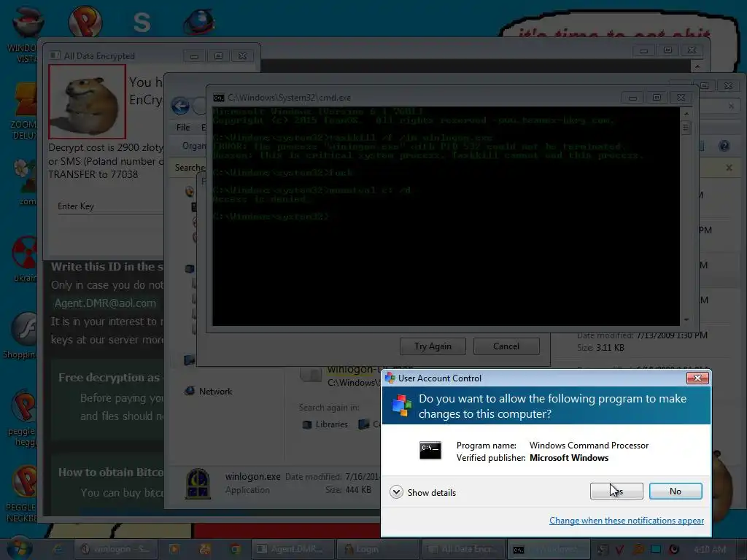Image resolution: width=747 pixels, height=560 pixels.
Task: Select Network in the Explorer navigation pane
Action: 215,392
